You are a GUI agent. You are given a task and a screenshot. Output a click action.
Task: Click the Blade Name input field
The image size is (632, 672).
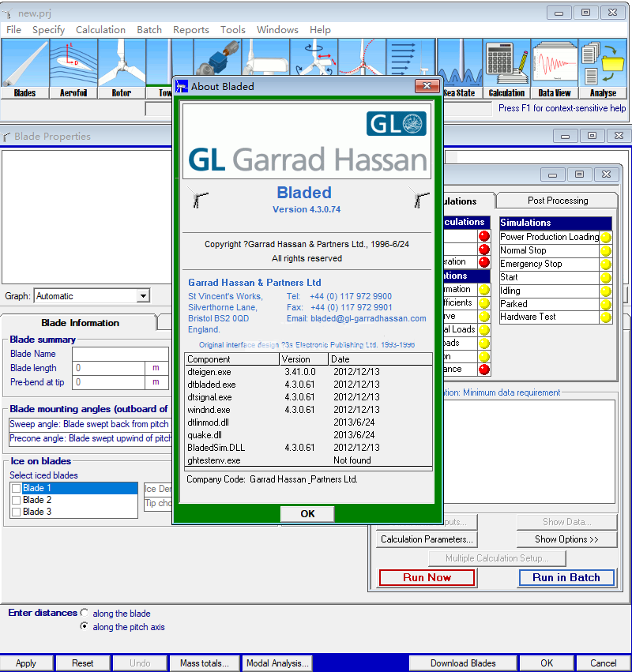tap(120, 354)
